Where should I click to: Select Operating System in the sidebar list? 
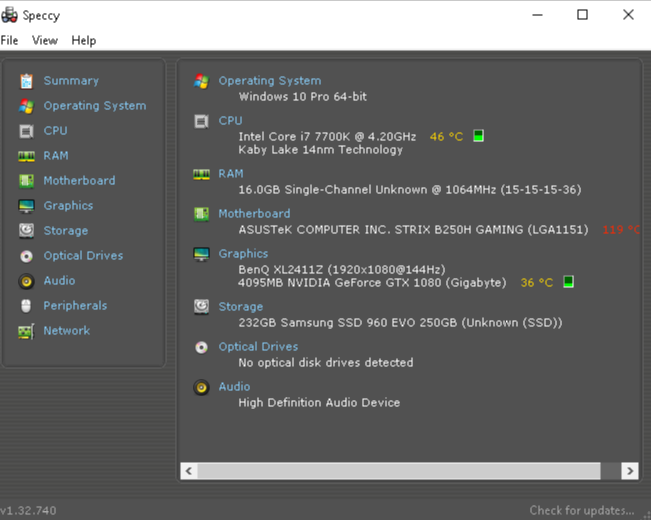(x=94, y=106)
